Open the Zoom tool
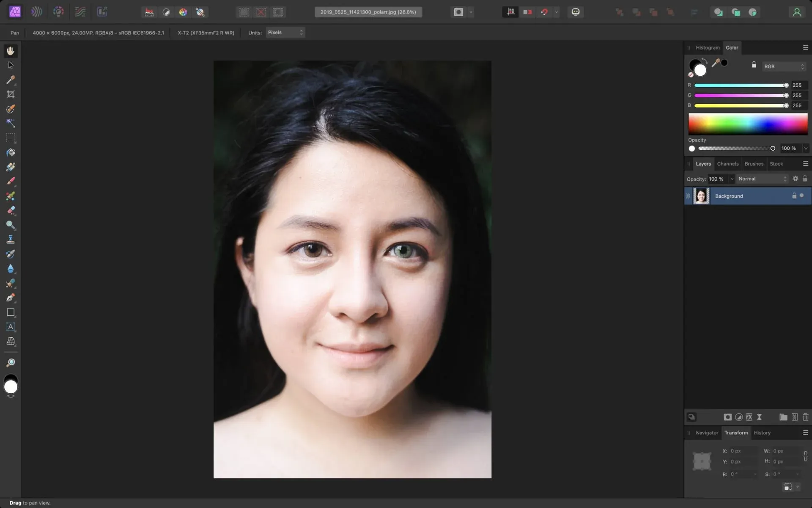The image size is (812, 508). pos(11,362)
